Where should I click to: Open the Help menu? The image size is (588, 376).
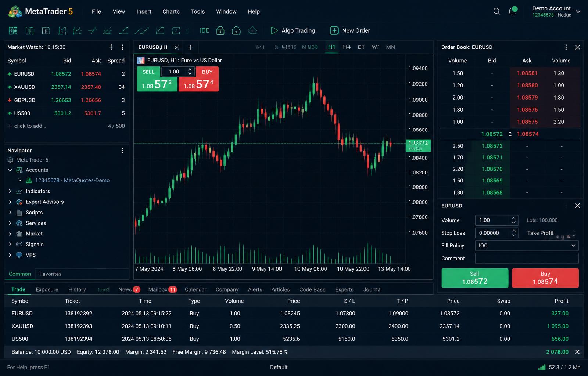254,11
